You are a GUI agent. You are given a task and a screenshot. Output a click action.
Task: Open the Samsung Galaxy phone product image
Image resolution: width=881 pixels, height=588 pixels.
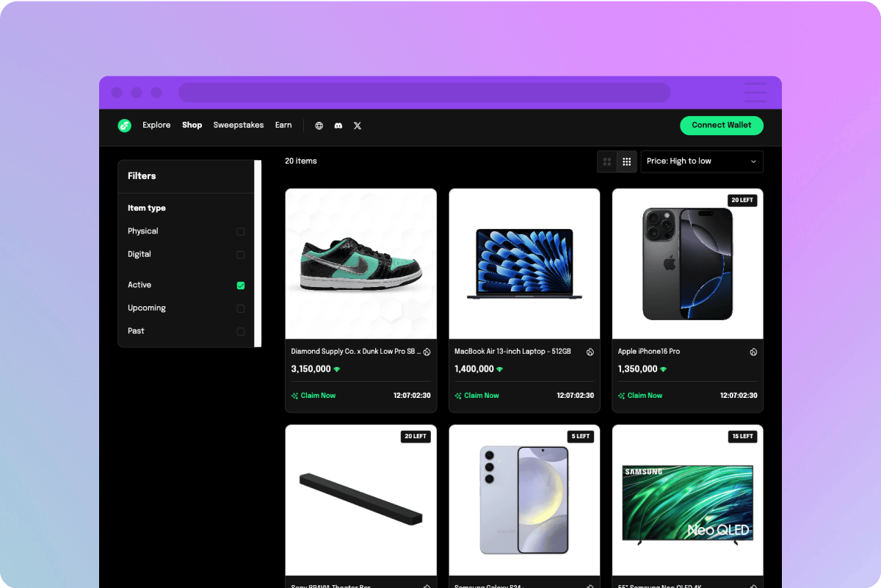(x=524, y=501)
